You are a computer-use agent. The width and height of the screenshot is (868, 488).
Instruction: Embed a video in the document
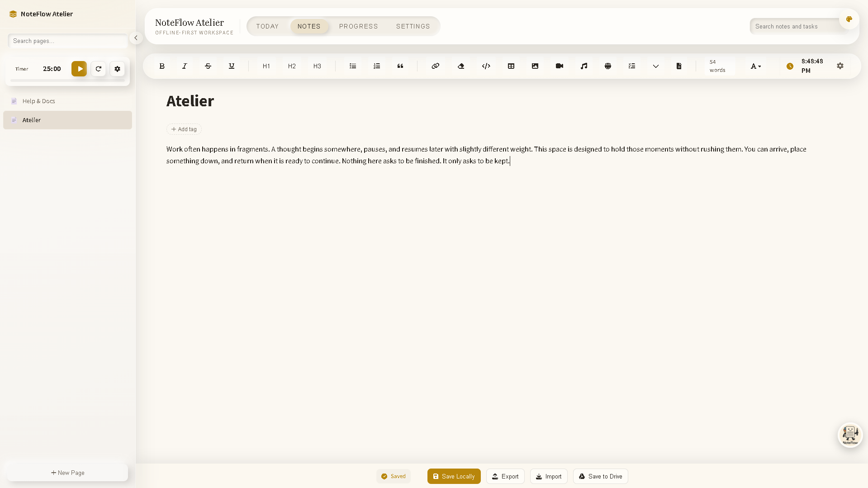click(x=559, y=66)
